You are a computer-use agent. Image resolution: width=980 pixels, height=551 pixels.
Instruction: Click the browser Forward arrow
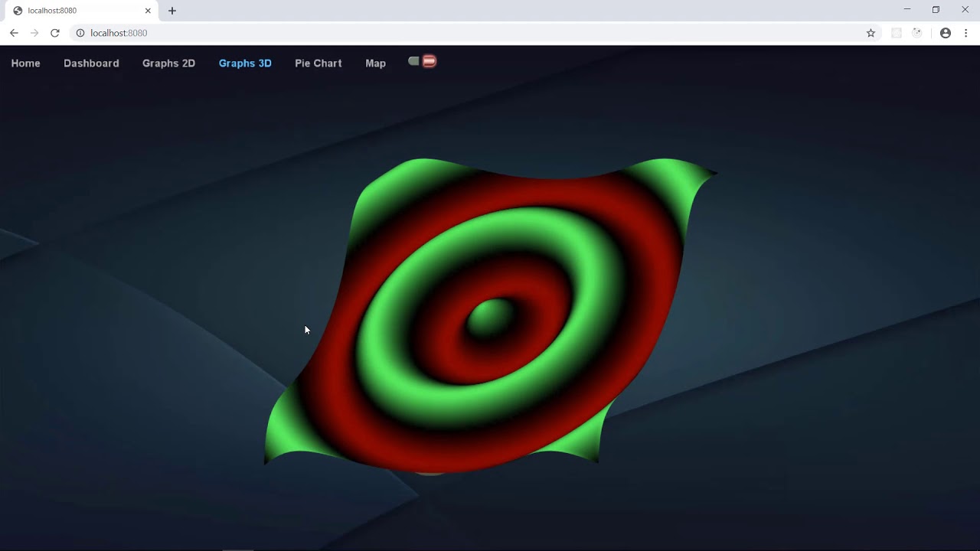click(34, 33)
